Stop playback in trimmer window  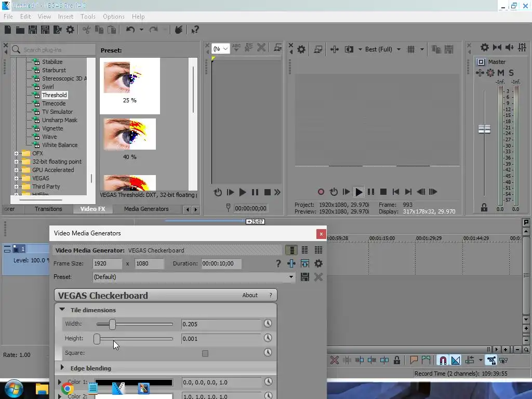[268, 192]
